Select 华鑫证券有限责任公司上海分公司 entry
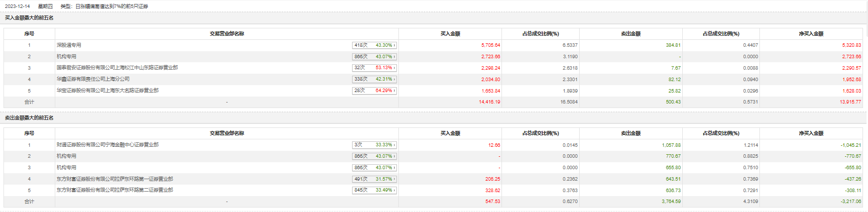The height and width of the screenshot is (212, 868). 93,79
